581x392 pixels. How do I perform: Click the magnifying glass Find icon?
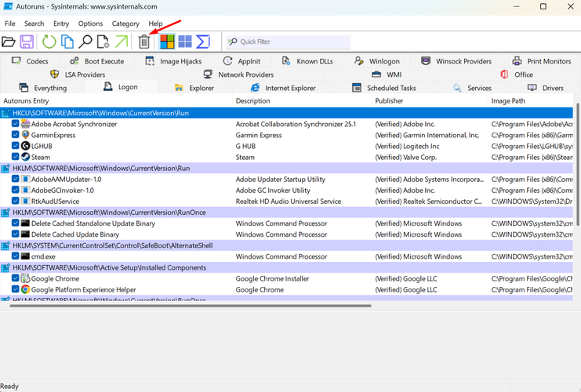click(85, 42)
